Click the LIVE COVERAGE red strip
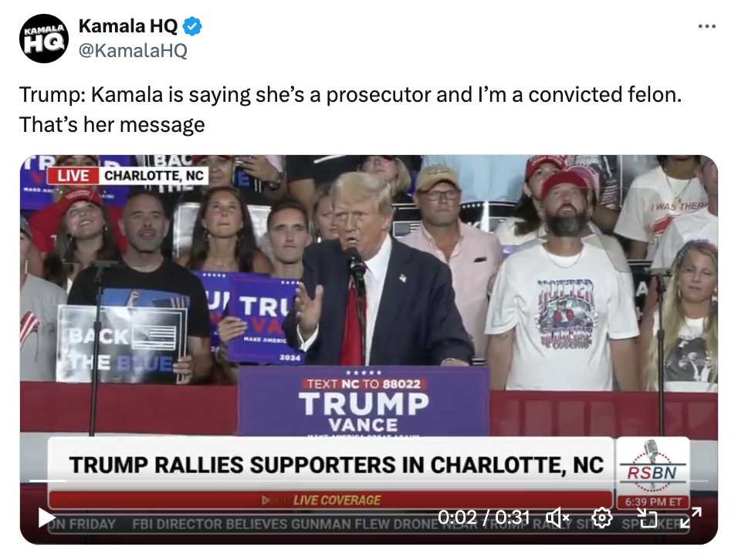 330,501
